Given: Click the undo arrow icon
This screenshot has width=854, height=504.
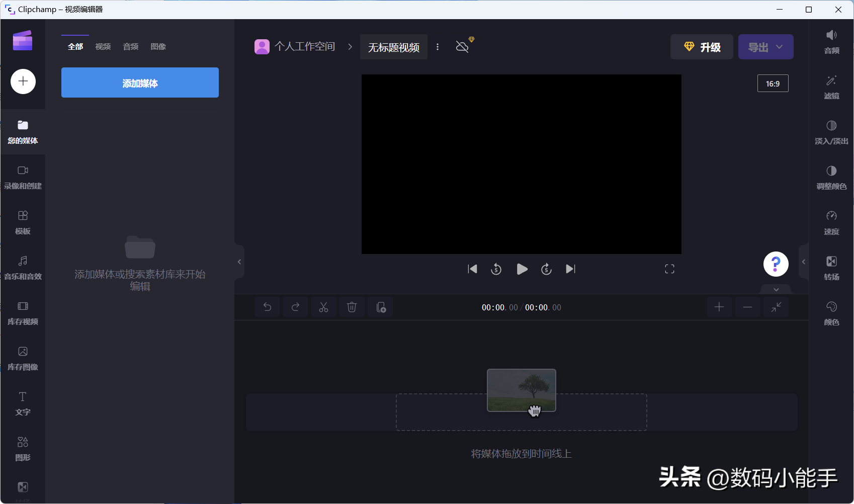Looking at the screenshot, I should pyautogui.click(x=267, y=307).
